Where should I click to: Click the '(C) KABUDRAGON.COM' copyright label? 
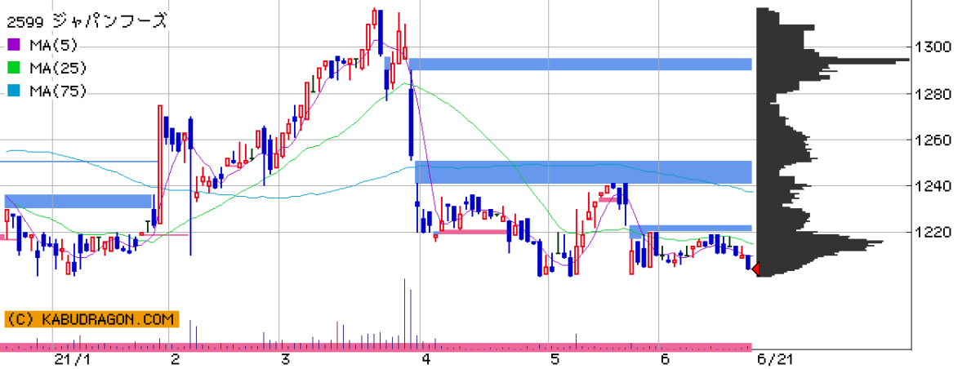tap(91, 319)
